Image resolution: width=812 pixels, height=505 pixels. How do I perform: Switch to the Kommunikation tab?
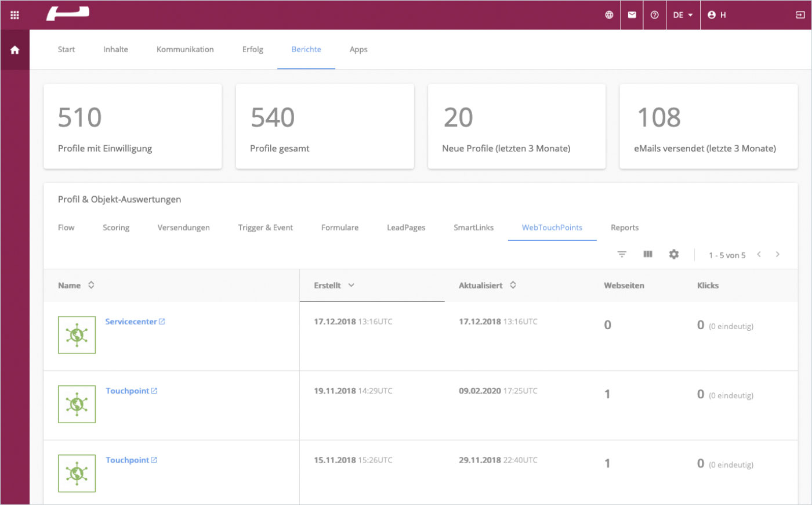[x=185, y=49]
